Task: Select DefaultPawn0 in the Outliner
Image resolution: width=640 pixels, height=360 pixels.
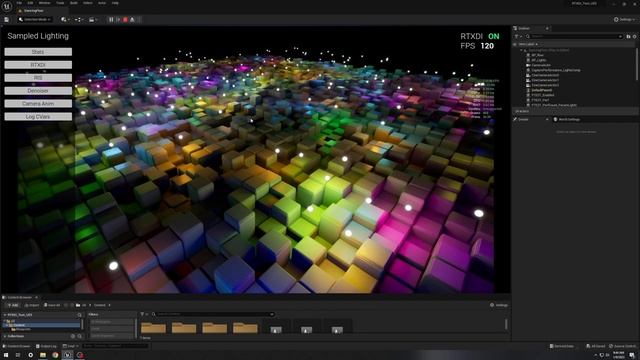Action: click(542, 90)
